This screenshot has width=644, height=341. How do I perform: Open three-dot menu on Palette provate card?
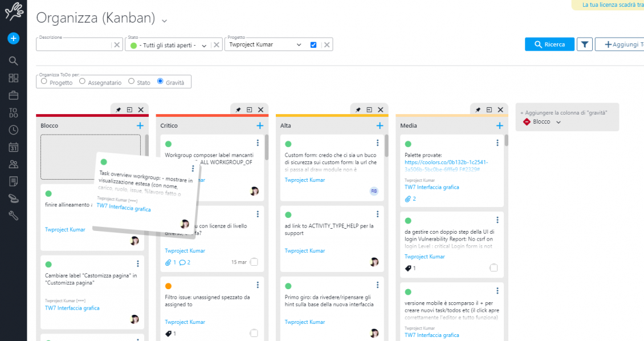[x=497, y=143]
